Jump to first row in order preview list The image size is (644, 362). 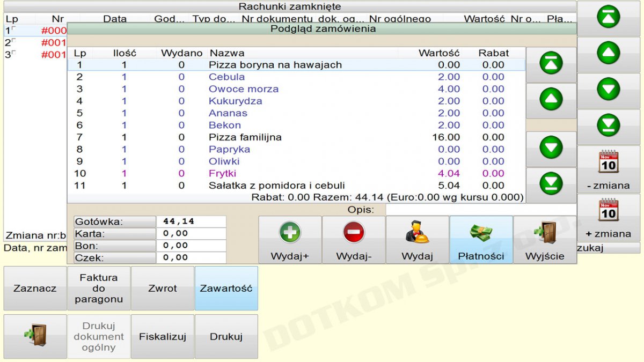551,64
